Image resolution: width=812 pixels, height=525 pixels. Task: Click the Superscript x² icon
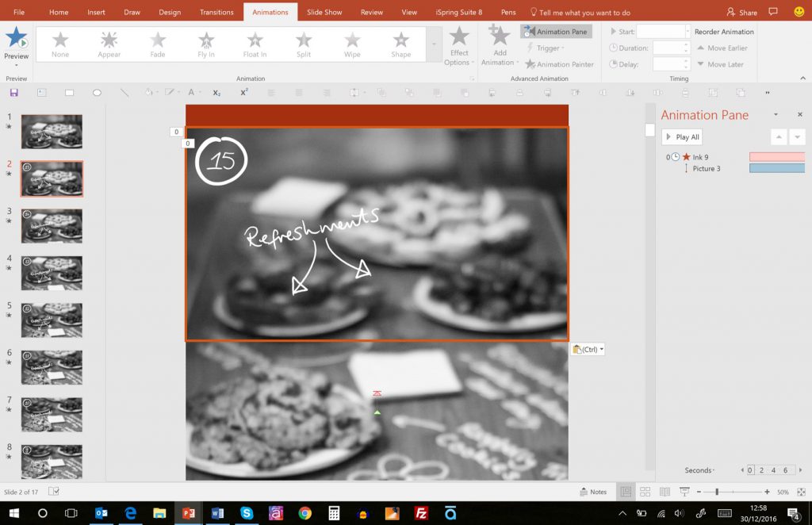pyautogui.click(x=244, y=93)
